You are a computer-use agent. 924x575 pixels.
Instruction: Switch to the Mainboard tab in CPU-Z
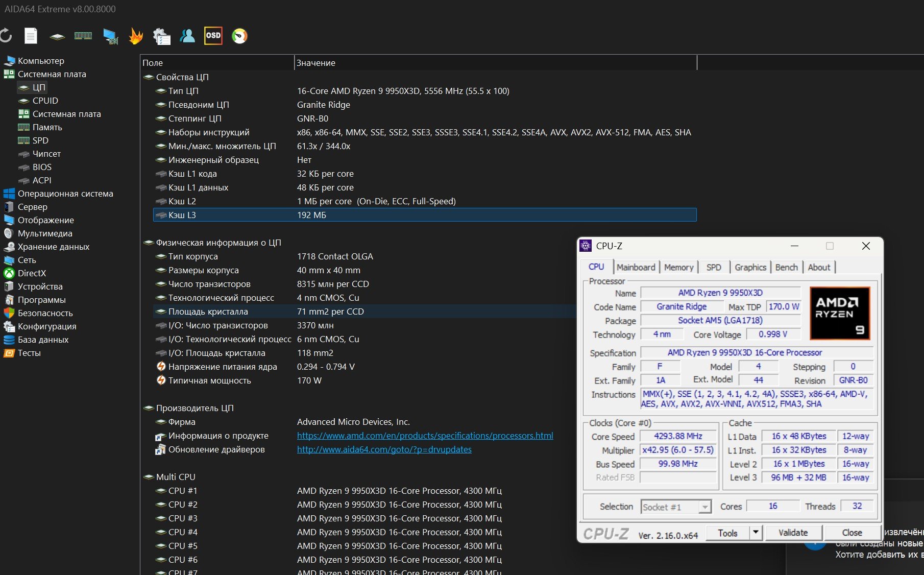click(636, 267)
